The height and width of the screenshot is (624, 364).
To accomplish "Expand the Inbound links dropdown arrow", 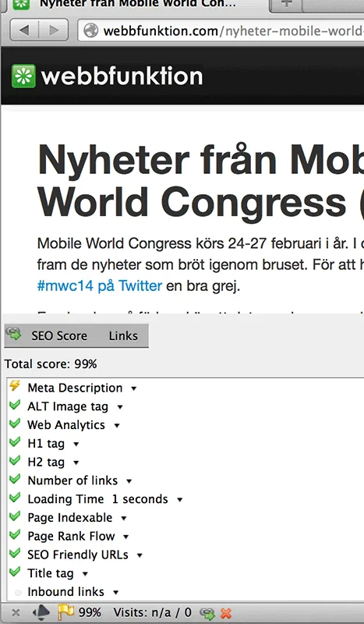I will click(115, 593).
